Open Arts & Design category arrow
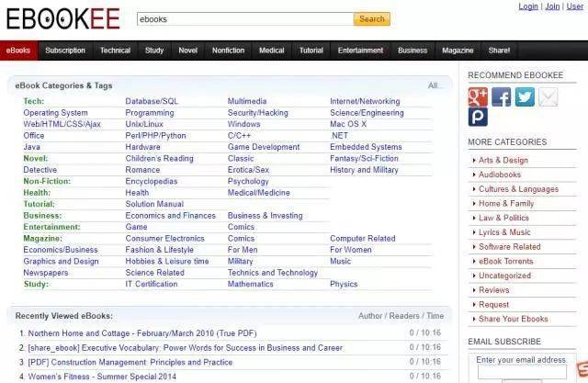Screen dimensions: 588x383 [x=474, y=161]
